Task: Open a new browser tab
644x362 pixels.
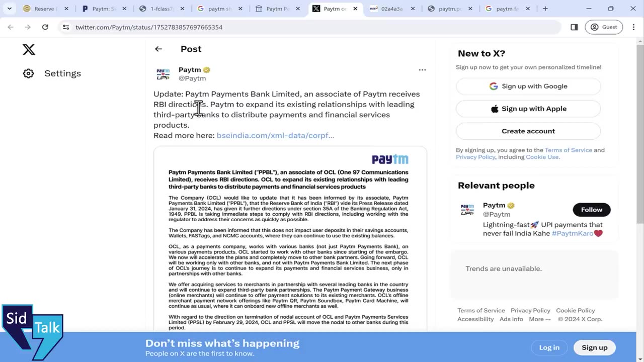Action: [x=545, y=9]
